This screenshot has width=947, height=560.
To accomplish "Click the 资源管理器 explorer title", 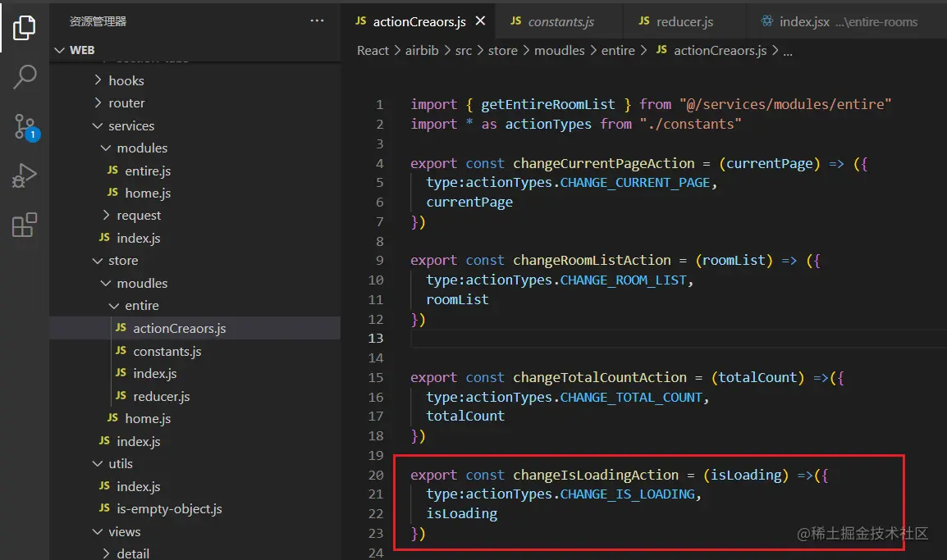I will click(98, 21).
